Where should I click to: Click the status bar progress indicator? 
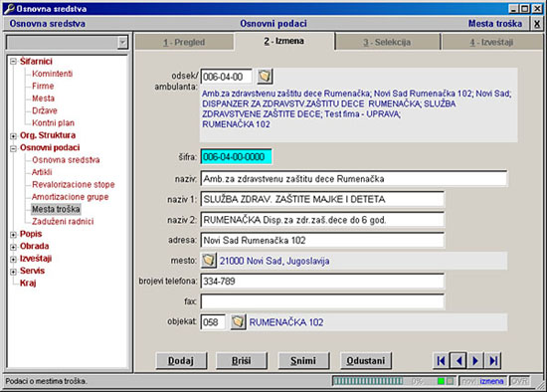pyautogui.click(x=368, y=381)
